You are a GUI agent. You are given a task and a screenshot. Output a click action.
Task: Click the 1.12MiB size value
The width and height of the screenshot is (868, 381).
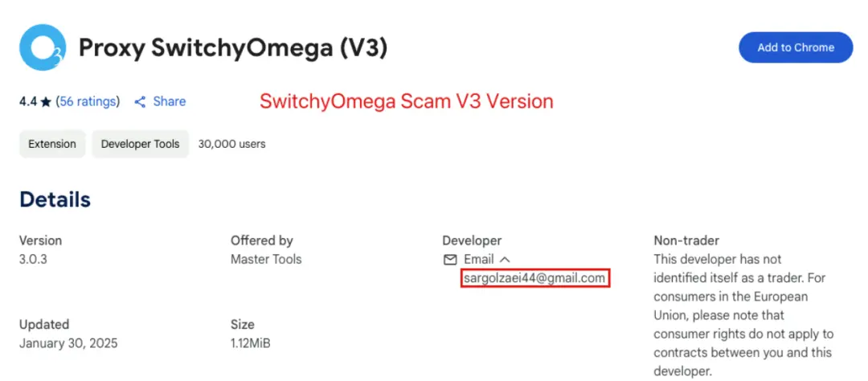(251, 343)
